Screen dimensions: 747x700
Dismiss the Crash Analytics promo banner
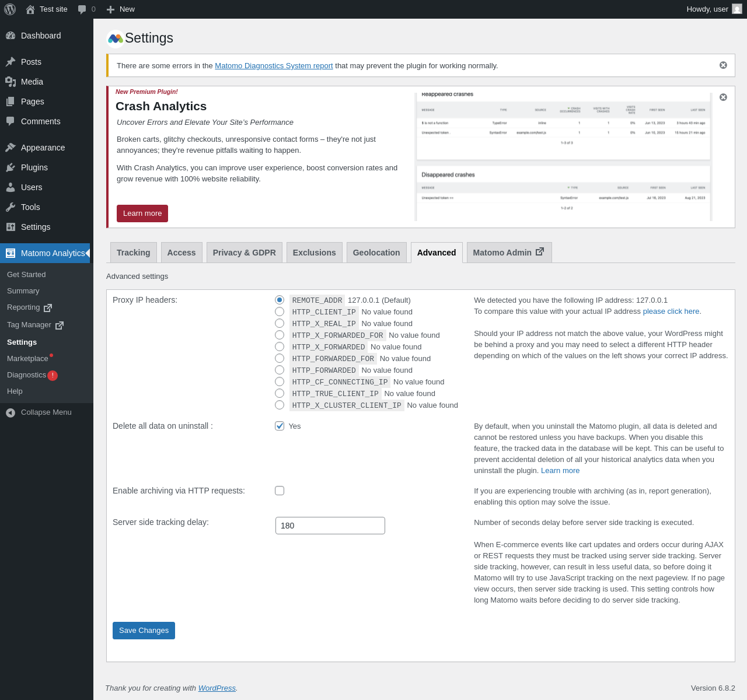click(723, 97)
